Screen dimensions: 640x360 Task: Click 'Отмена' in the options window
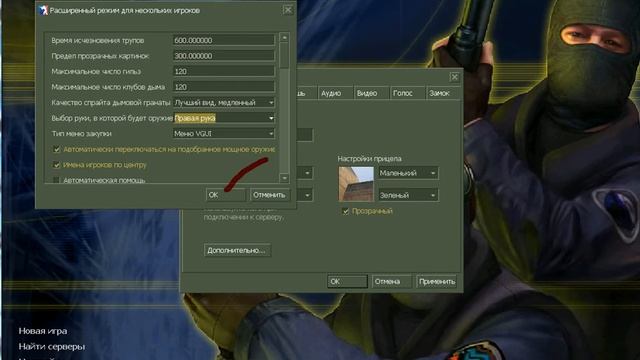click(x=391, y=281)
